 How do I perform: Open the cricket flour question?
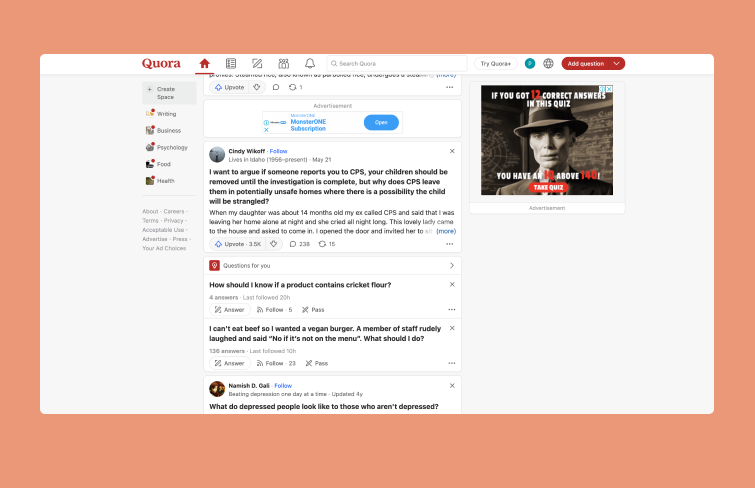(300, 285)
